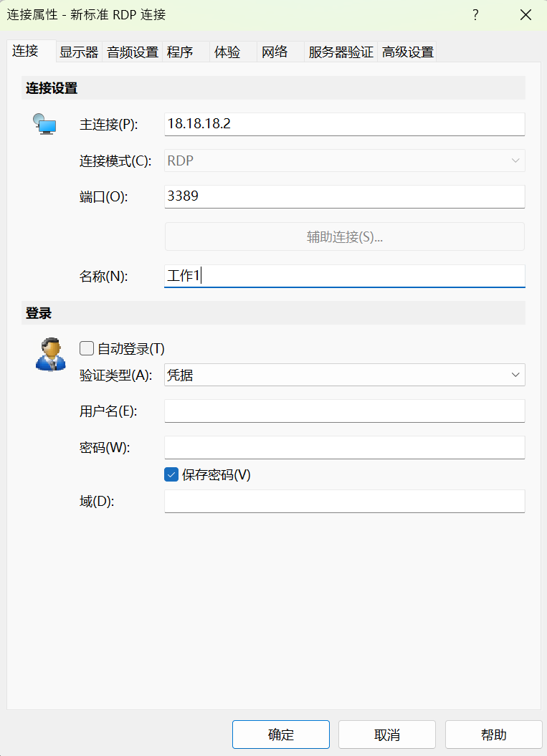This screenshot has width=547, height=756.
Task: Click the 主连接(P): label
Action: pyautogui.click(x=108, y=125)
